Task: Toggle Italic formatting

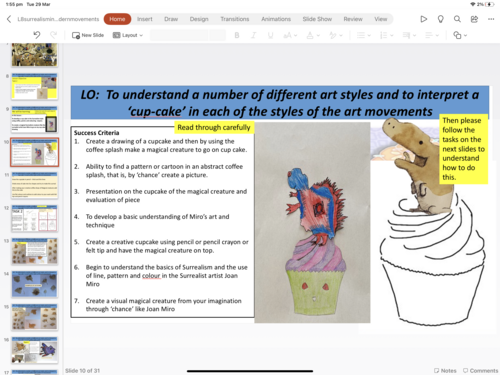Action: [253, 35]
